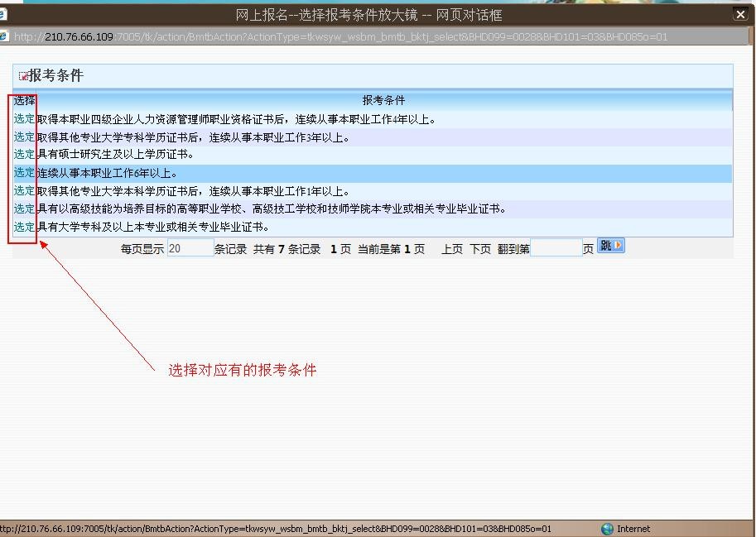Viewport: 756px width, 537px height.
Task: Click the Internet zone globe icon
Action: (x=607, y=529)
